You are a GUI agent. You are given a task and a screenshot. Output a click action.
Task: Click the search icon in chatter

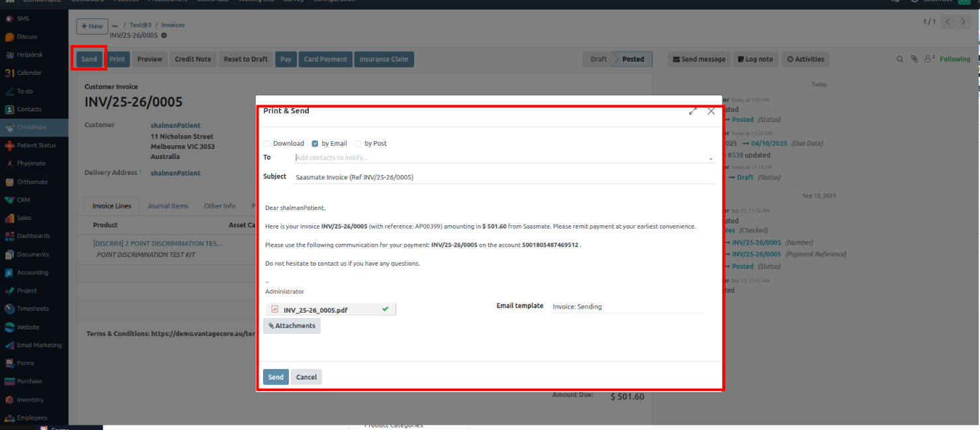coord(900,59)
